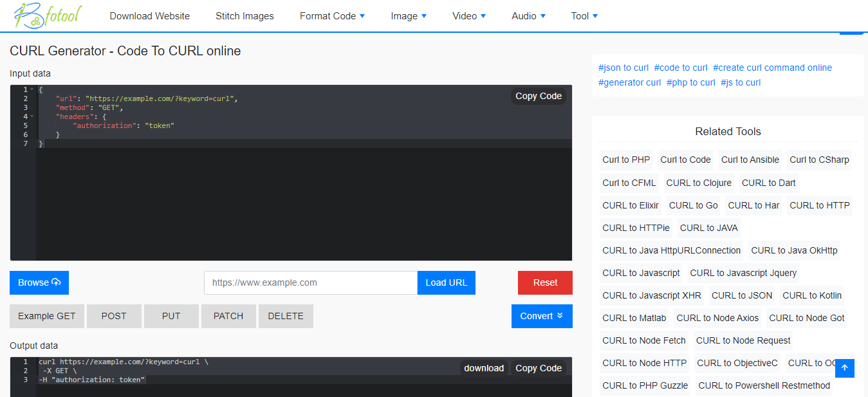Screen dimensions: 868x397
Task: Click the Load URL button
Action: (446, 282)
